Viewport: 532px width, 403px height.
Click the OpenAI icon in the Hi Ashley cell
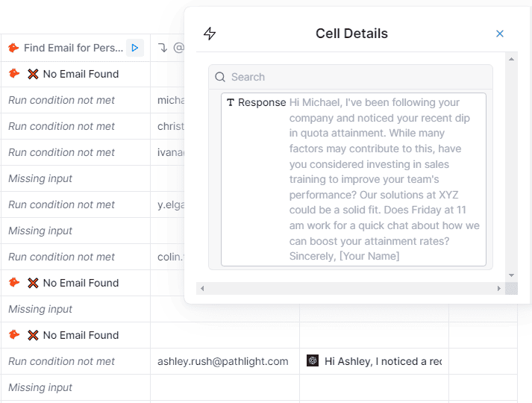pos(313,361)
